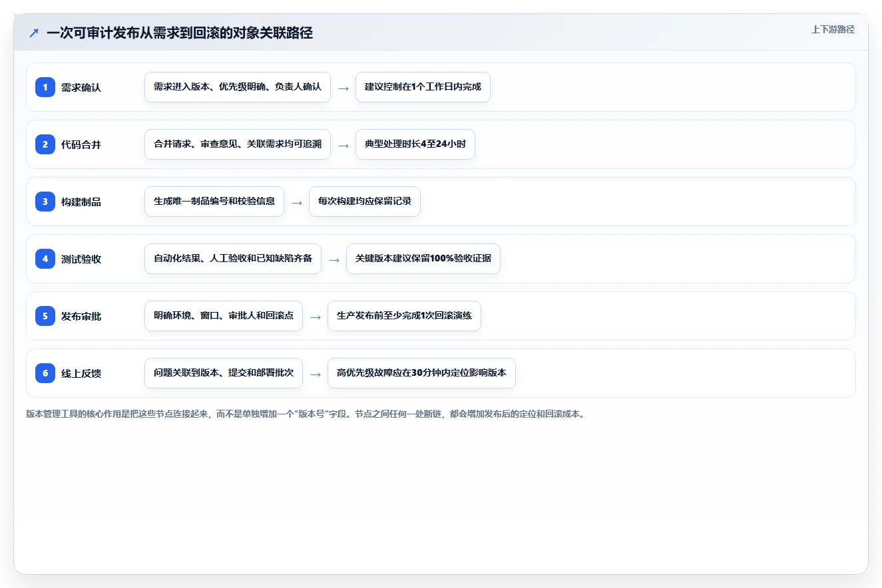
Task: Click the 上下游路径 label in the header
Action: [833, 29]
